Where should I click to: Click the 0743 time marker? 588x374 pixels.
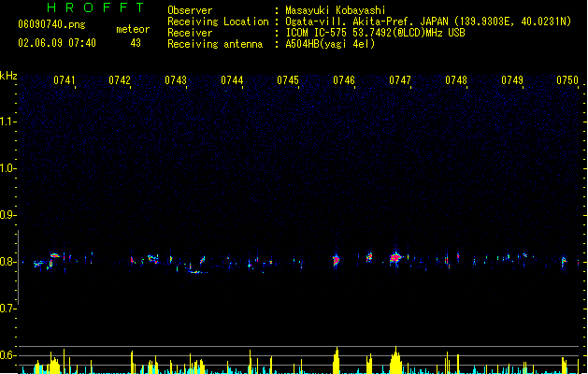(x=176, y=80)
